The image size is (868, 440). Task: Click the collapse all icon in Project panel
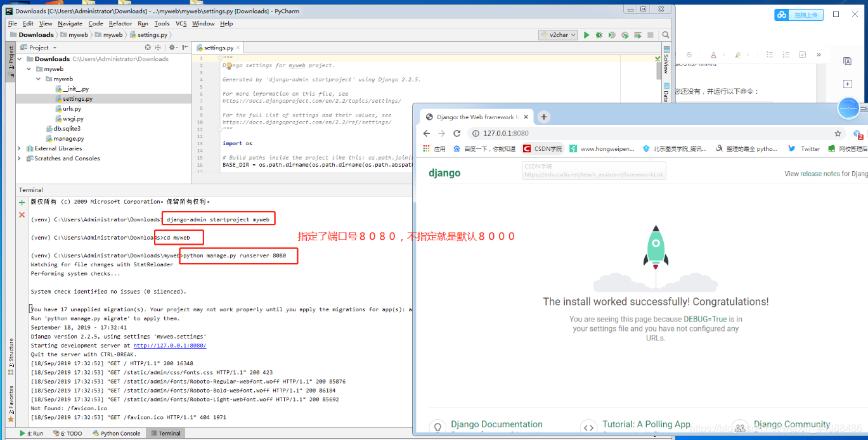point(159,48)
